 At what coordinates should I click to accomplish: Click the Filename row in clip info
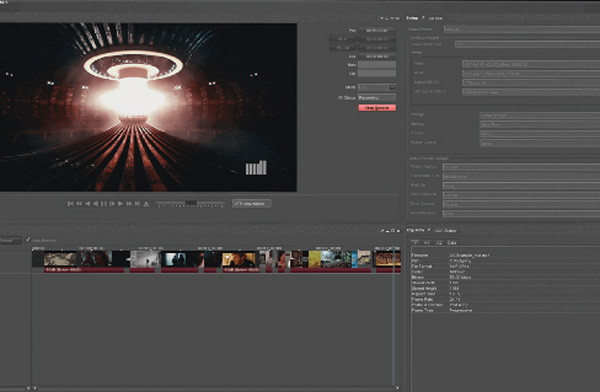tap(505, 255)
